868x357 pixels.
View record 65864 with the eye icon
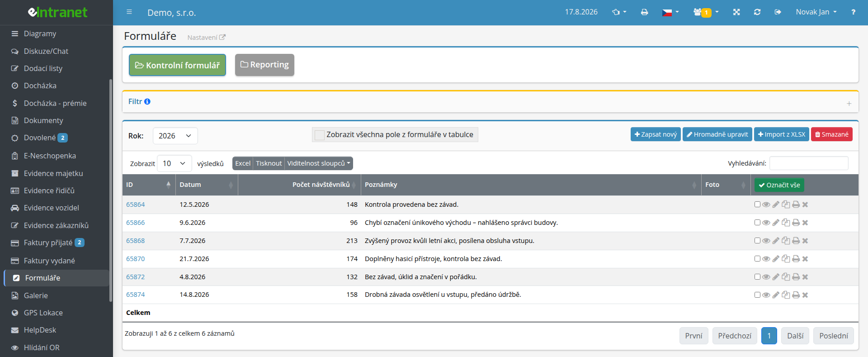[766, 205]
